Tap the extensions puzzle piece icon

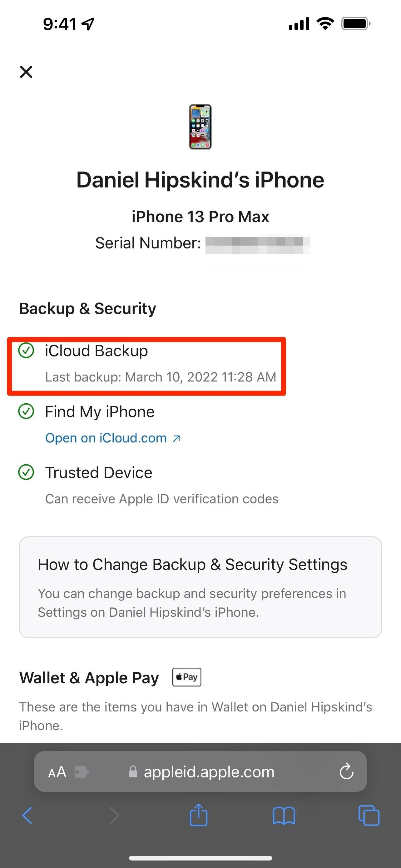click(82, 772)
